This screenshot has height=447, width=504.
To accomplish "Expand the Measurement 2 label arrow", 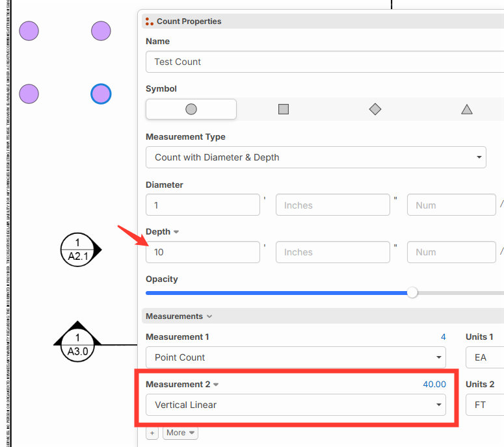I will [x=216, y=385].
